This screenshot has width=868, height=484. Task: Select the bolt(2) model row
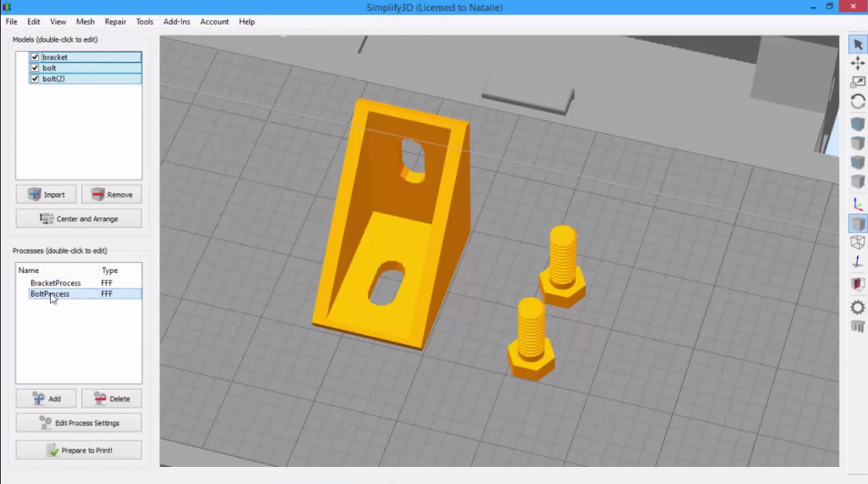tap(86, 79)
